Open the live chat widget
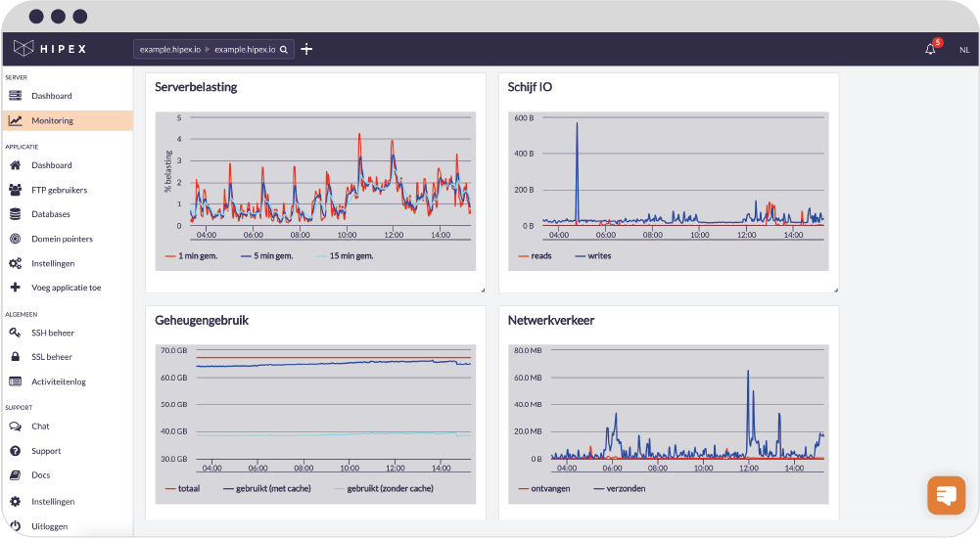 tap(946, 495)
